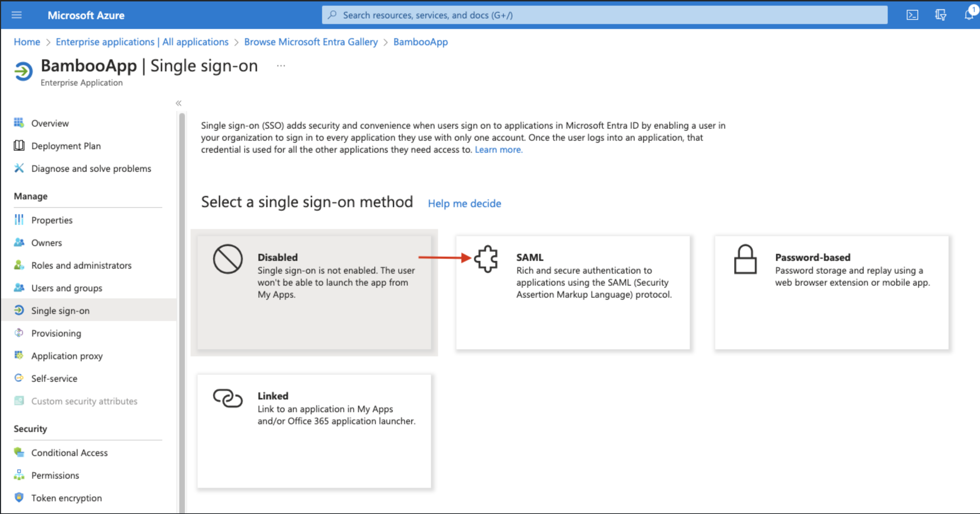Open Permissions label under Security
Image resolution: width=980 pixels, height=514 pixels.
point(55,475)
